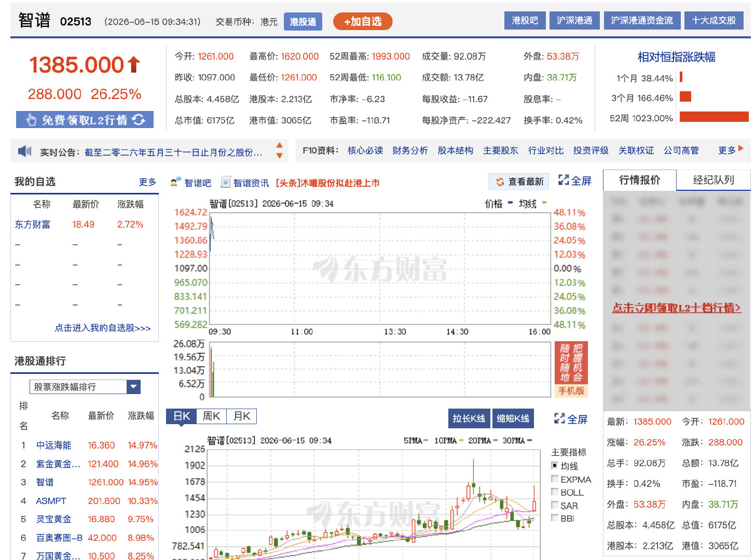Open the 沪深港通 button
This screenshot has width=755, height=560.
coord(574,20)
